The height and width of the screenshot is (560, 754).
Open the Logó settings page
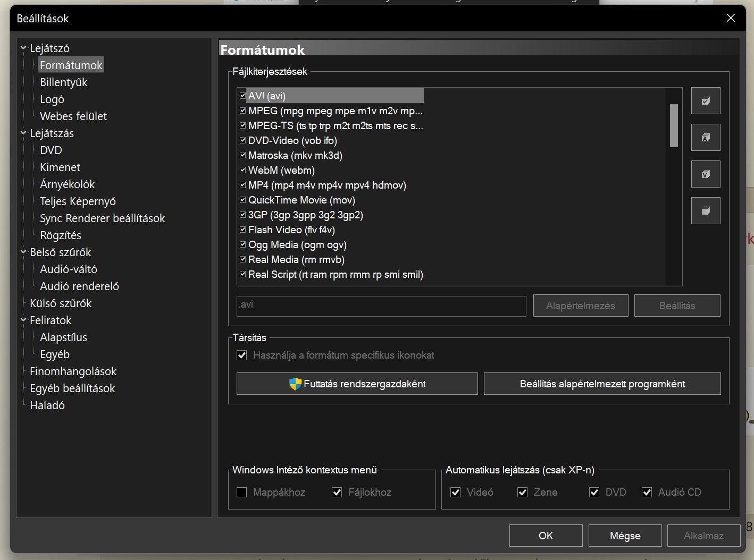coord(52,99)
